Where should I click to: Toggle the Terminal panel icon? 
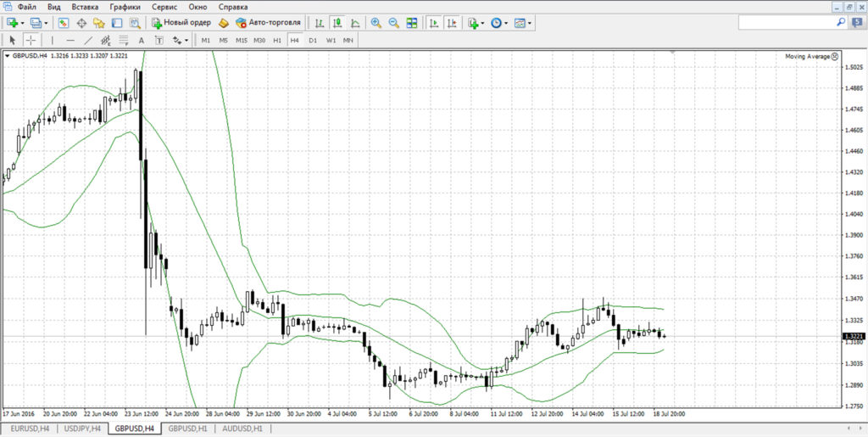pyautogui.click(x=117, y=23)
